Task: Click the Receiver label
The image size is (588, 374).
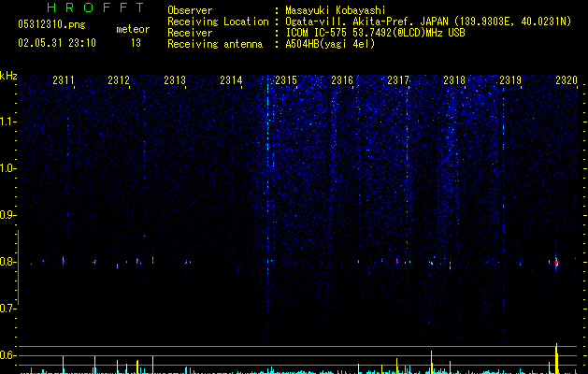Action: tap(190, 33)
